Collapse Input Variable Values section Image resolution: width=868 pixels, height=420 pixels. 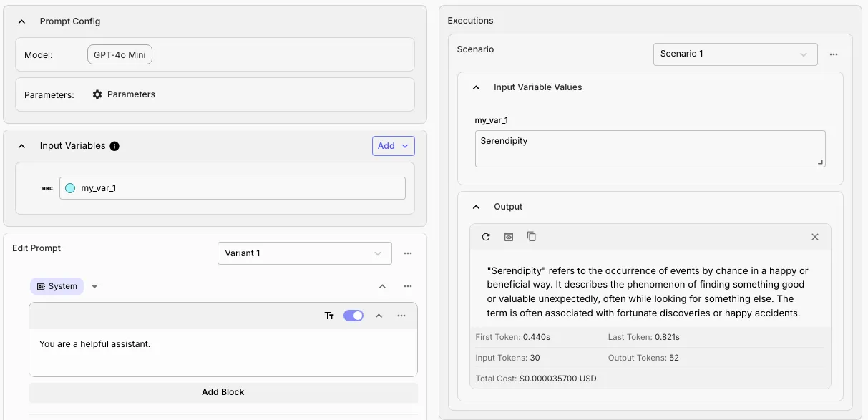(476, 87)
